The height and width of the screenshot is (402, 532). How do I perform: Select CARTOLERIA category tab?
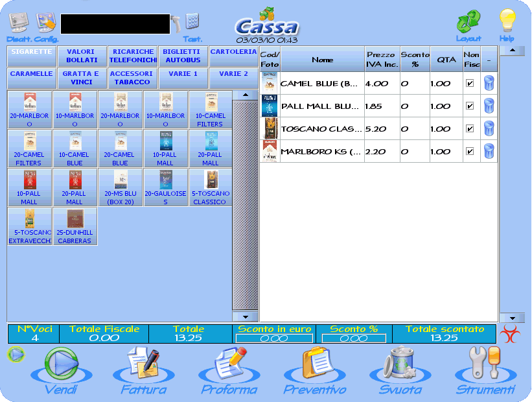click(233, 56)
